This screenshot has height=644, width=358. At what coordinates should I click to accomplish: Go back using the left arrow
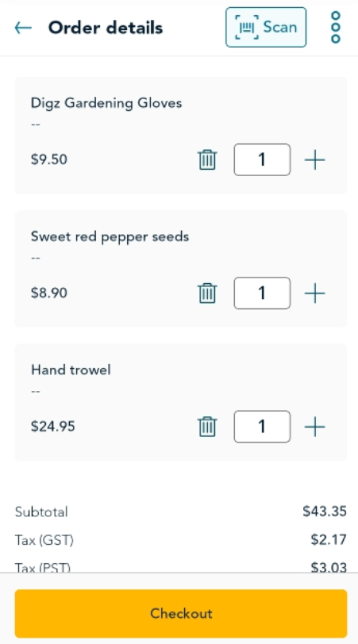(23, 28)
